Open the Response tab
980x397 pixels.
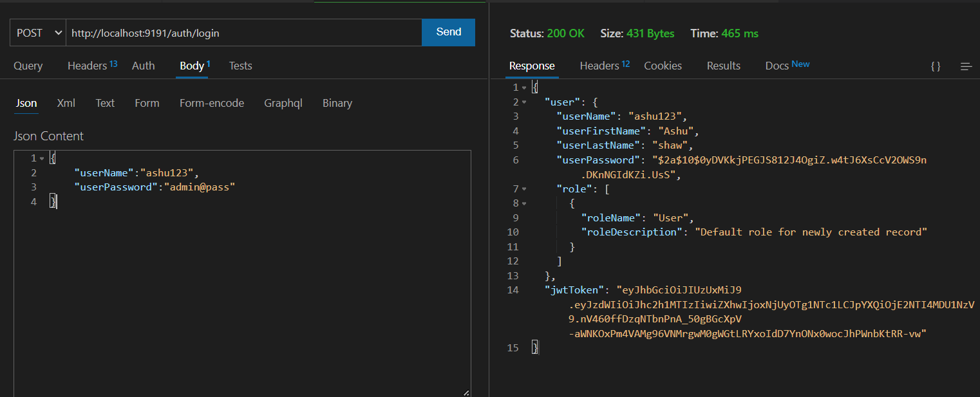[532, 66]
